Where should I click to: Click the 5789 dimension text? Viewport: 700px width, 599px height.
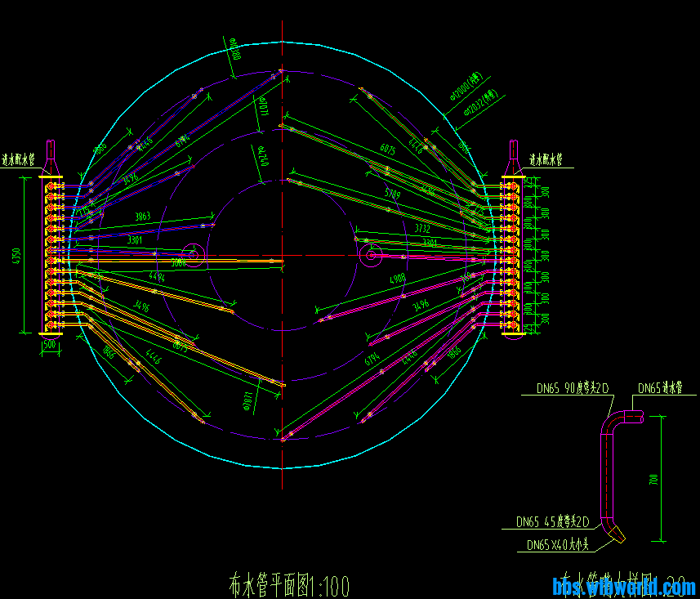point(394,194)
